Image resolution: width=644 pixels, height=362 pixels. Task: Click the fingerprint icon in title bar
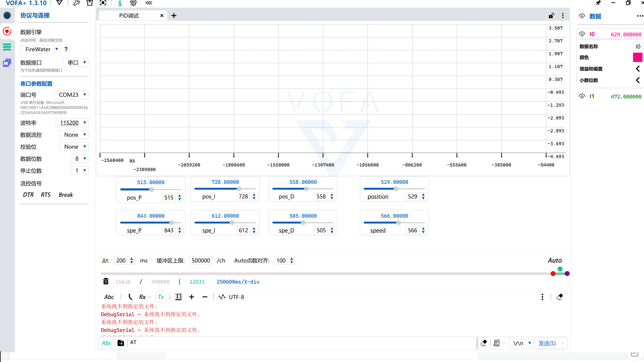click(x=133, y=3)
